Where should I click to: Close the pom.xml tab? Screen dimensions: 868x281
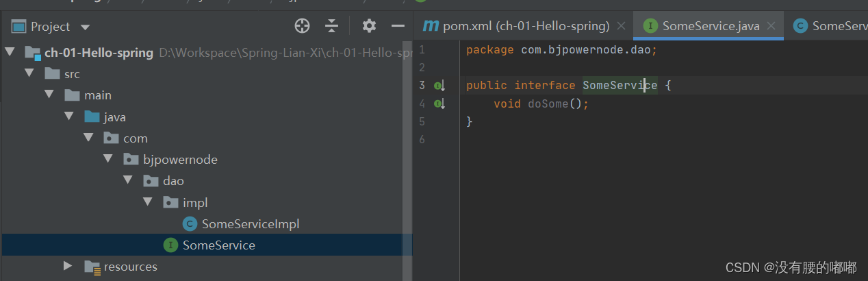click(621, 26)
